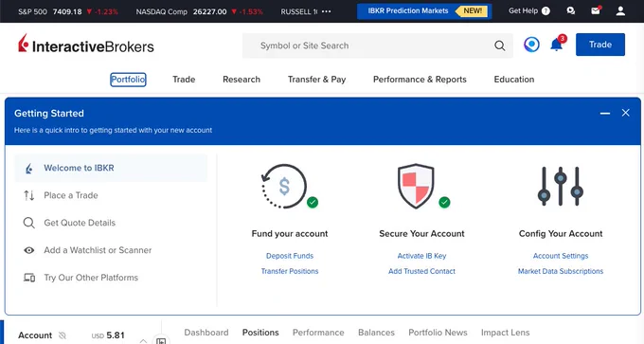Click the NEW! badge
The image size is (644, 344).
coord(473,11)
